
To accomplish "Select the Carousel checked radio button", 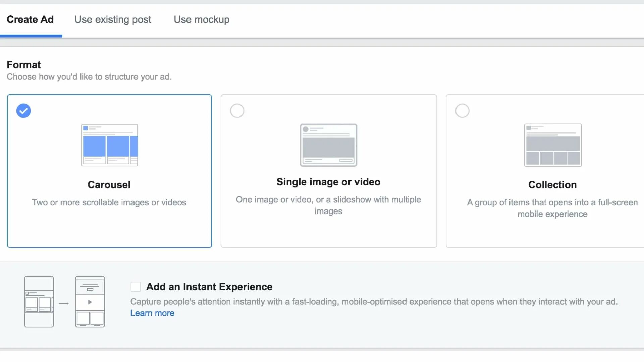I will tap(23, 111).
